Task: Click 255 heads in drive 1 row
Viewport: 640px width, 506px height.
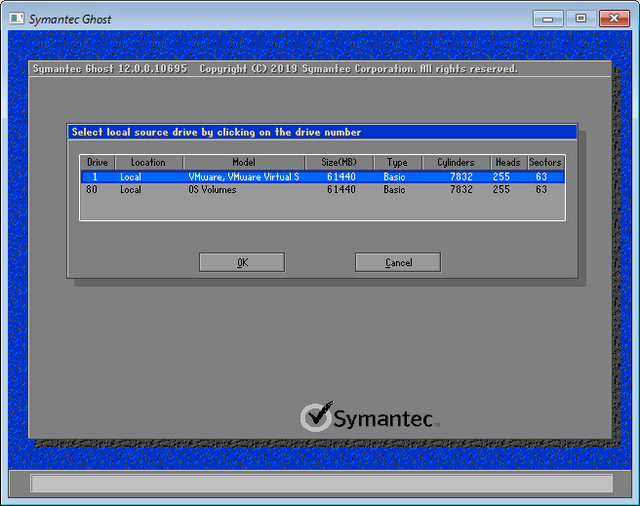Action: [x=501, y=177]
